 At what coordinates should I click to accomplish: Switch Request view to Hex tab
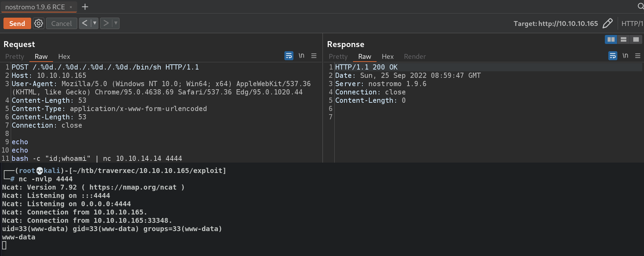pos(64,56)
